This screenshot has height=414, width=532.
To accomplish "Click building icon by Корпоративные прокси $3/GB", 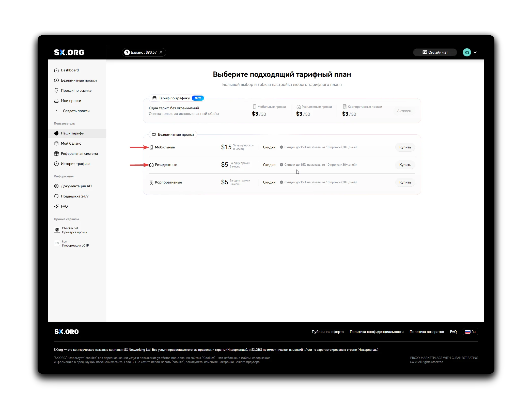I will coord(345,107).
